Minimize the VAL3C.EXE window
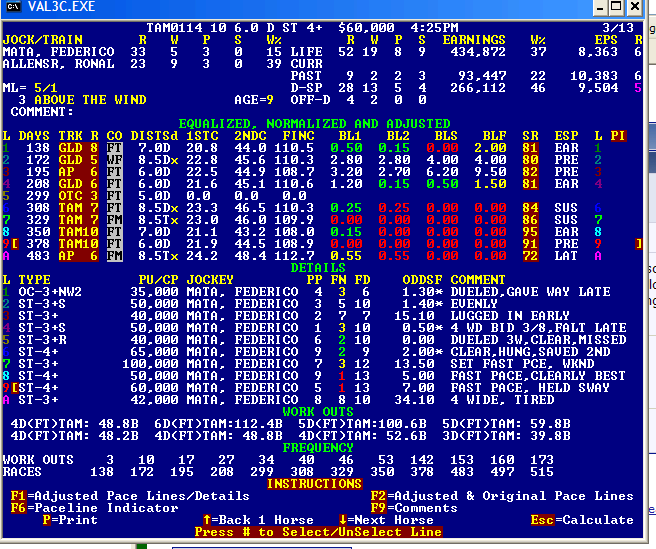This screenshot has height=549, width=656. pyautogui.click(x=600, y=7)
